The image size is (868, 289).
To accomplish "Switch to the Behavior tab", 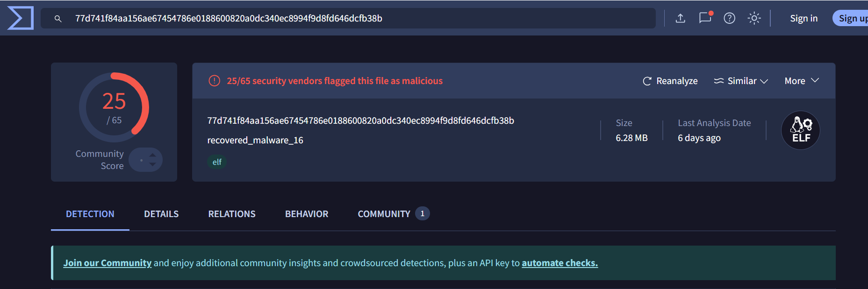I will 306,214.
